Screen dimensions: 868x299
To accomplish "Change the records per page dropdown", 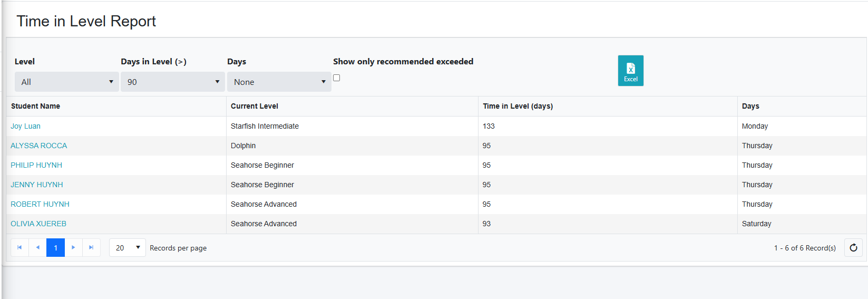I will [128, 248].
